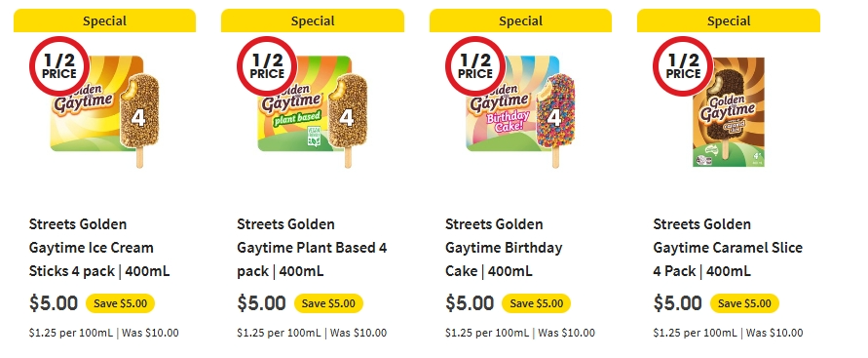Open Streets Golden Gaytime Birthday Cake link

pyautogui.click(x=504, y=248)
